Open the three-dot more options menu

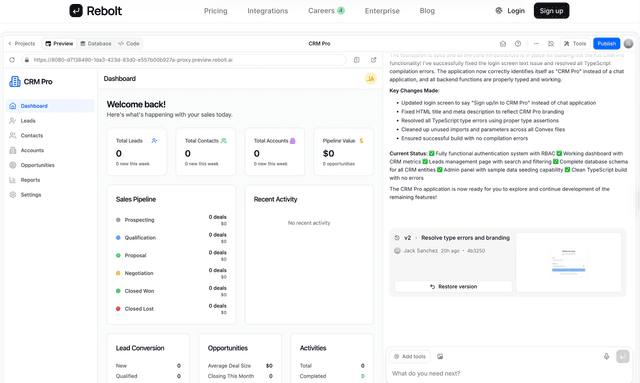click(x=536, y=44)
